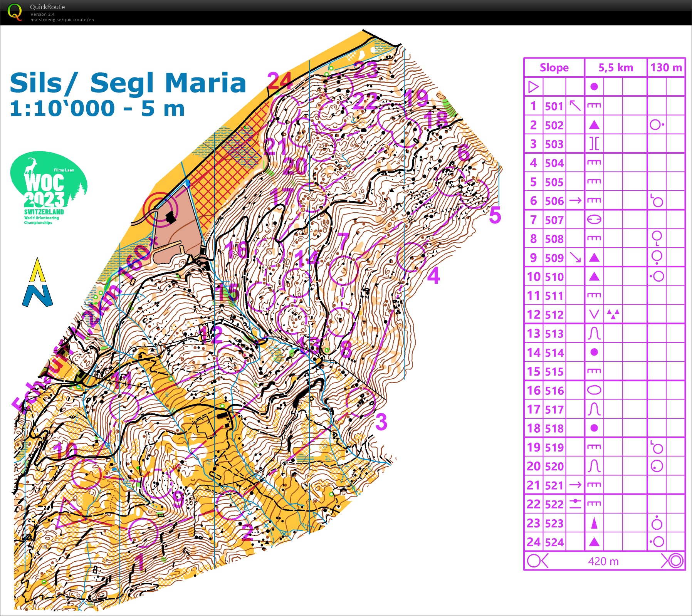Click the circle symbol in row 520's last columns

[657, 466]
